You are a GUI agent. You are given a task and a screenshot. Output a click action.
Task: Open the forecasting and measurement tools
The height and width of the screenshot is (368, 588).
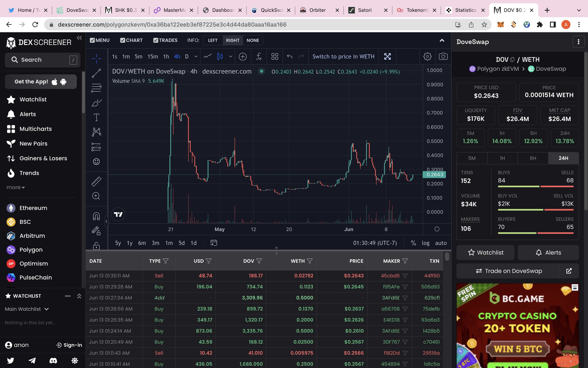pos(96,147)
